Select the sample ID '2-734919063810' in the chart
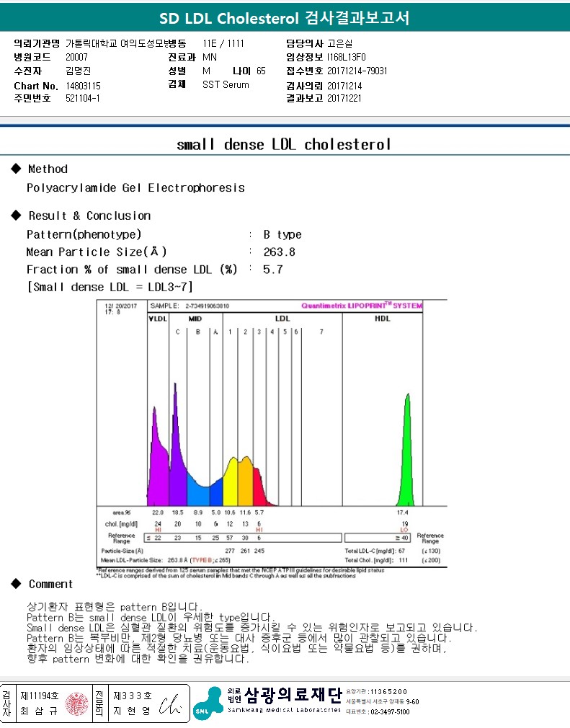This screenshot has height=728, width=570. click(207, 306)
